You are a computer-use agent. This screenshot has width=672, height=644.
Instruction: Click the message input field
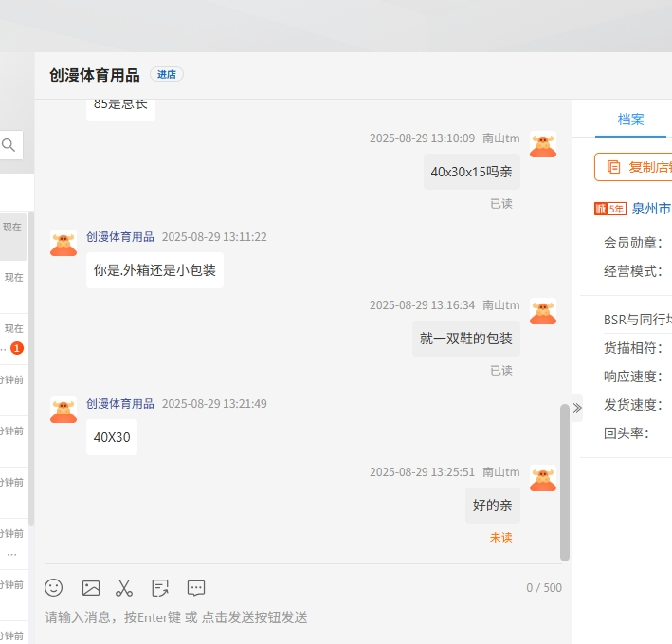303,617
